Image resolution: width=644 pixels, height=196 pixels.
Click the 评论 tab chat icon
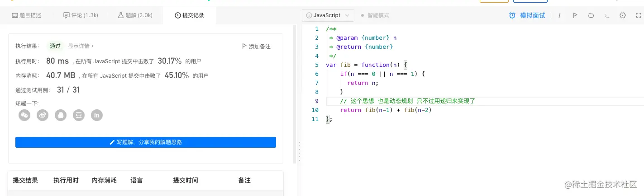pyautogui.click(x=67, y=15)
